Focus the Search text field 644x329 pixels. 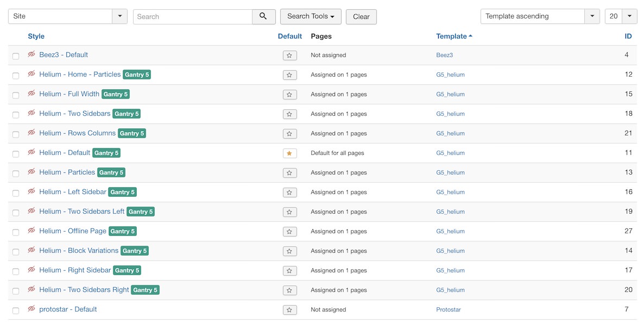tap(193, 17)
